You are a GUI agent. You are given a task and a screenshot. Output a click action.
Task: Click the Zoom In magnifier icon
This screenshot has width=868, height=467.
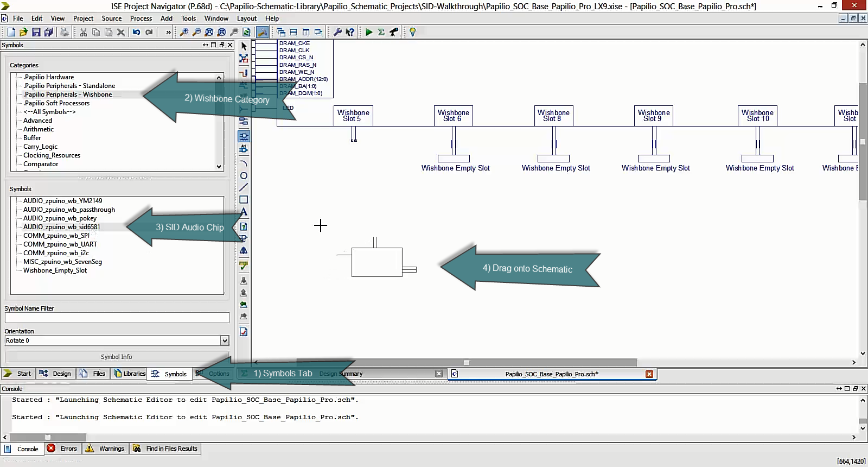[x=184, y=32]
